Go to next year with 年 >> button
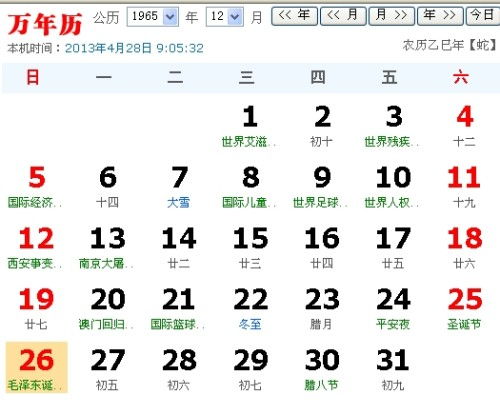 [440, 16]
